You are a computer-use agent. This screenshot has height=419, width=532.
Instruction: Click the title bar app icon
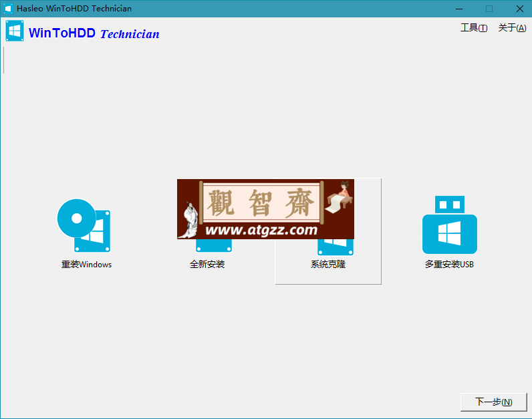(x=8, y=9)
